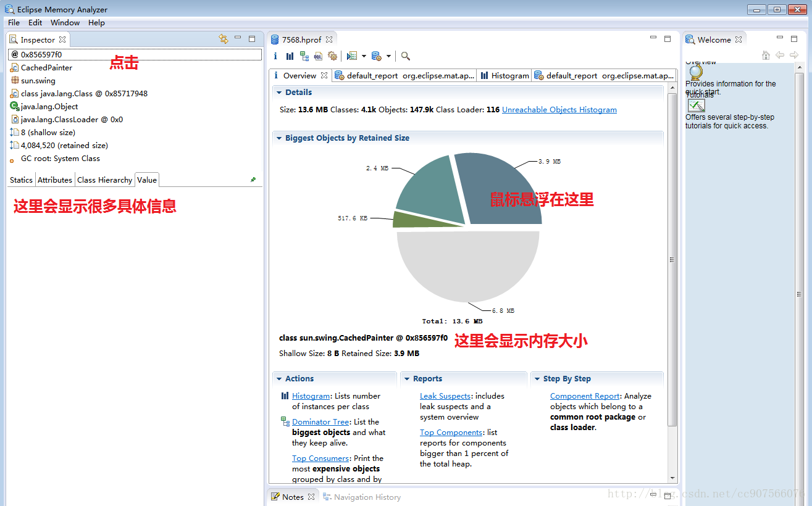Click the Welcome back arrow icon
812x506 pixels.
pos(780,55)
